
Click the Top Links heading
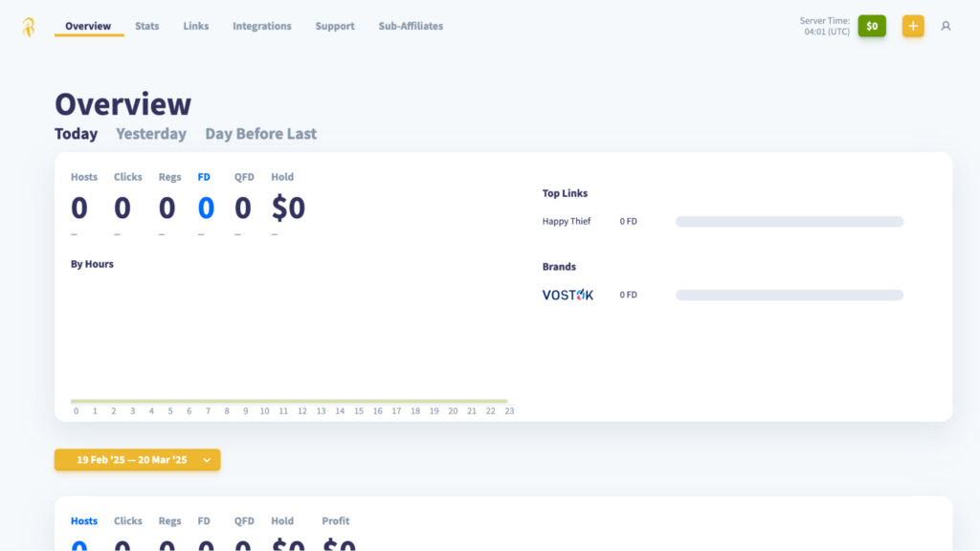565,193
